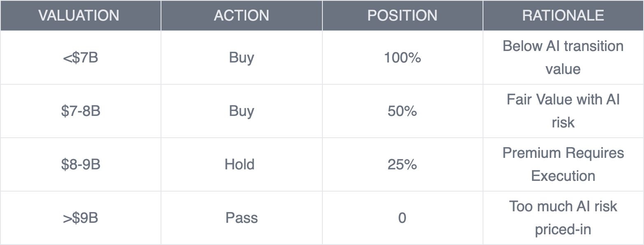Click the Pass action cell
The width and height of the screenshot is (644, 245).
242,218
